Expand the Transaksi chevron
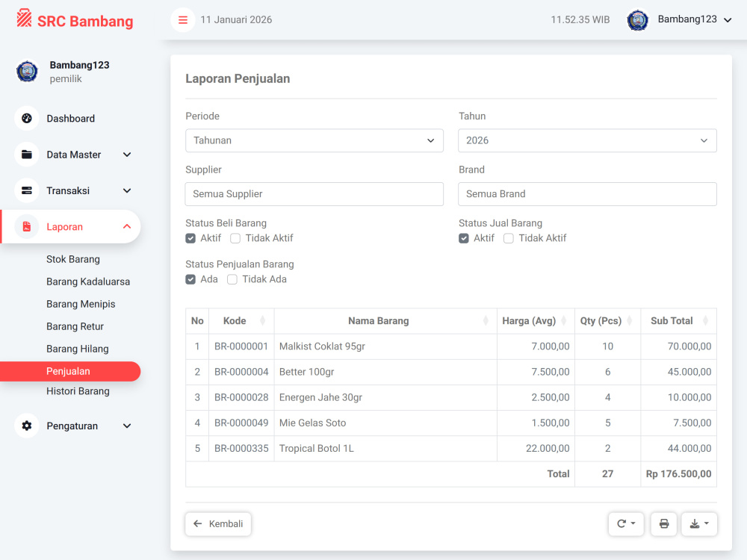The width and height of the screenshot is (747, 560). (127, 190)
